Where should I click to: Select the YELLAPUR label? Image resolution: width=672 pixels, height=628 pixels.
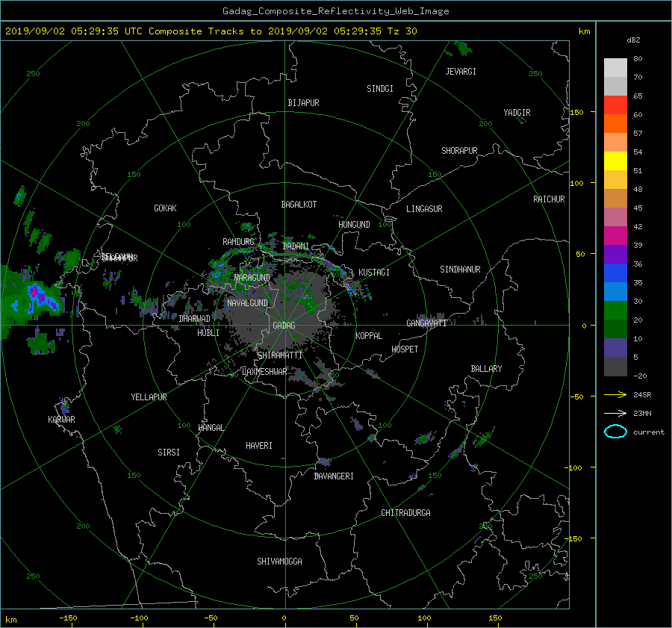149,397
